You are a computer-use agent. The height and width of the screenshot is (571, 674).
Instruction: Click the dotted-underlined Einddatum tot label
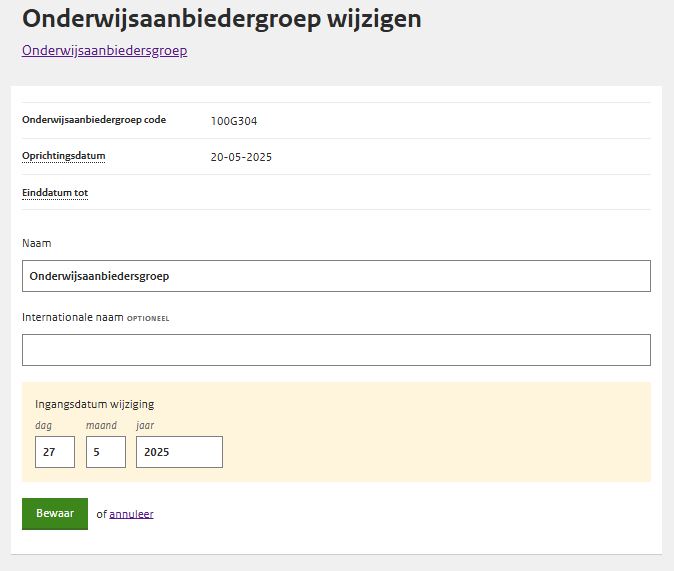tap(55, 193)
